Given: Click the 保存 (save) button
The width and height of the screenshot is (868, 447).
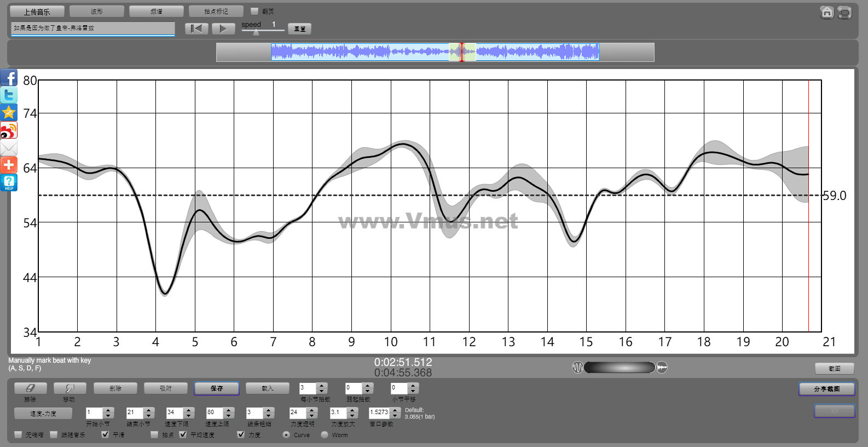Looking at the screenshot, I should pos(216,388).
